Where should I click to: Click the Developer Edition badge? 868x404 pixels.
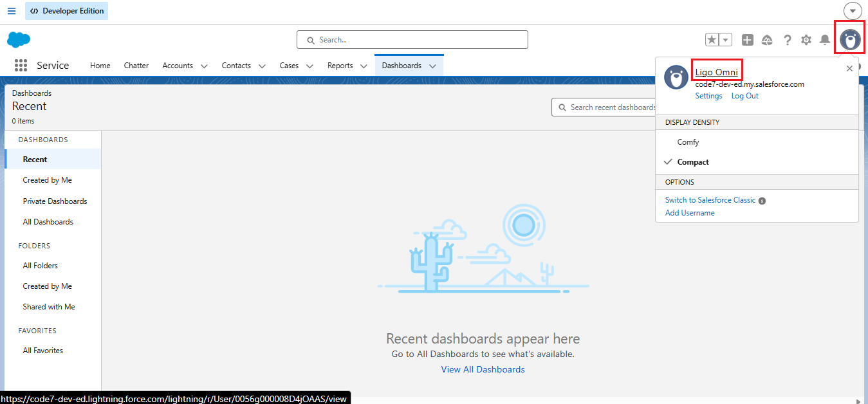(x=66, y=11)
